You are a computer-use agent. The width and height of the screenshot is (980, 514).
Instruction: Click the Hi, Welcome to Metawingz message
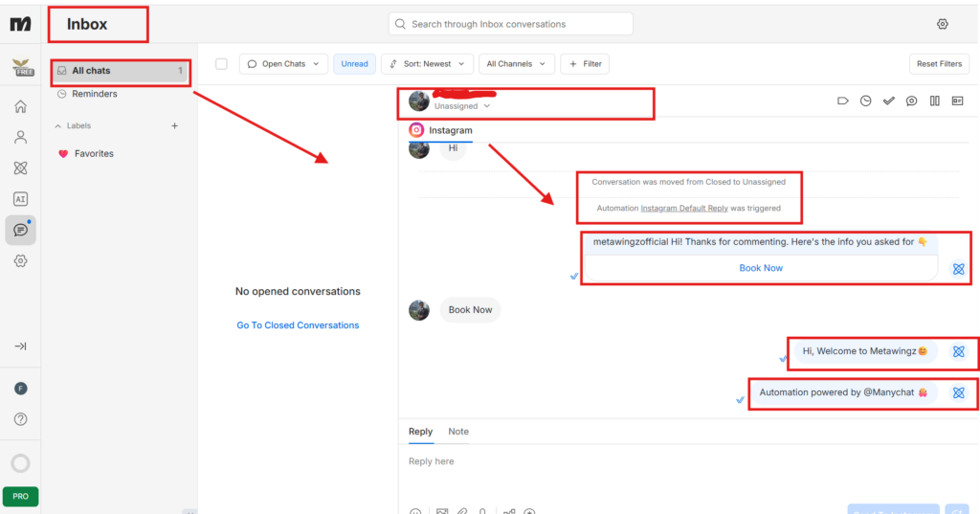point(865,351)
